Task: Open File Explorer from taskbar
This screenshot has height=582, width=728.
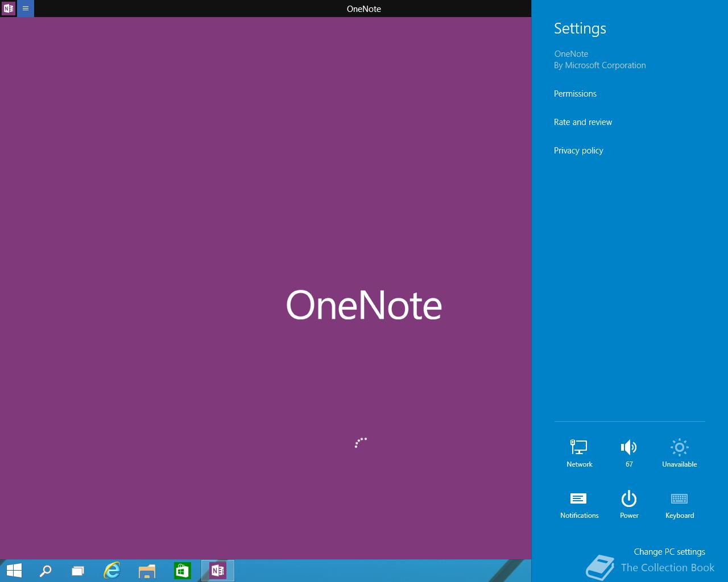Action: [147, 571]
